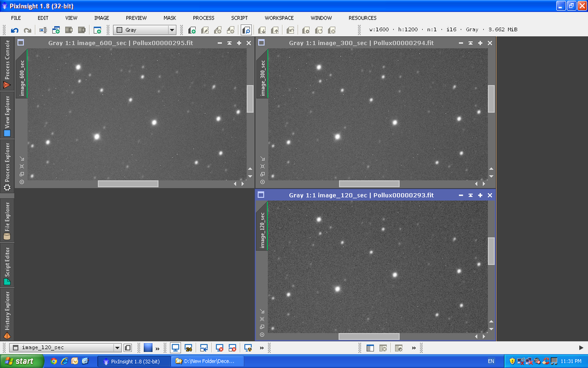This screenshot has width=588, height=368.
Task: Toggle shade on image_120_sec window title bar
Action: (x=470, y=195)
